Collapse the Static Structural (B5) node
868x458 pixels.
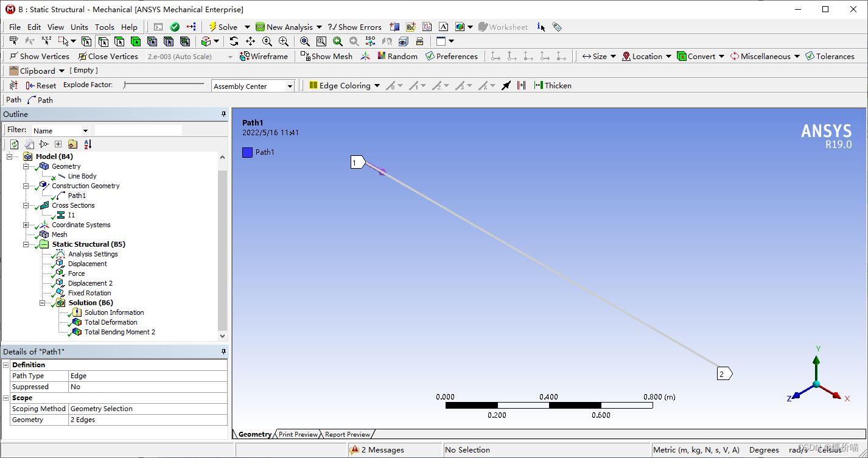coord(26,245)
